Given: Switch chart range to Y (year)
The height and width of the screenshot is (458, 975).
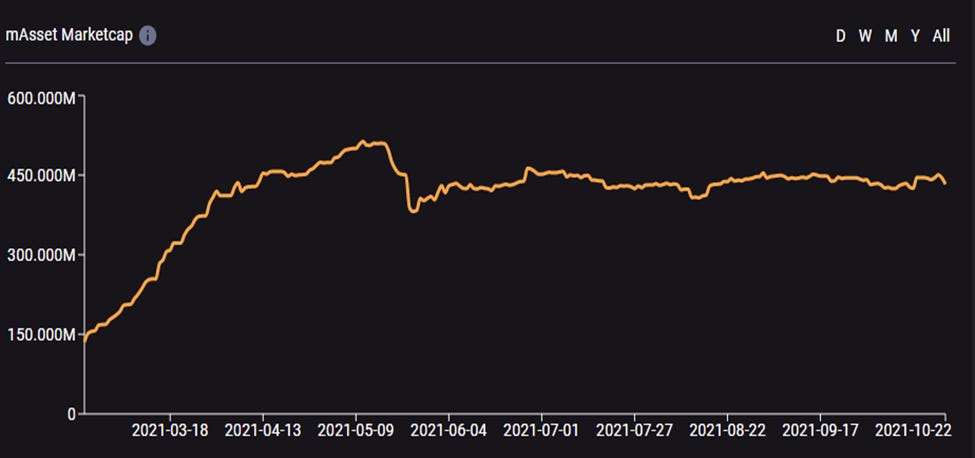Looking at the screenshot, I should 915,36.
